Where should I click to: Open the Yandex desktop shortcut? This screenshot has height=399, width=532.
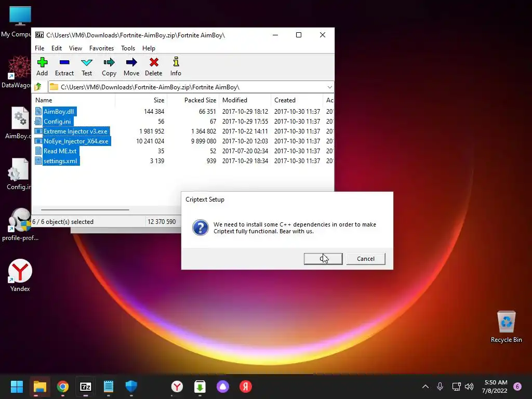point(20,271)
